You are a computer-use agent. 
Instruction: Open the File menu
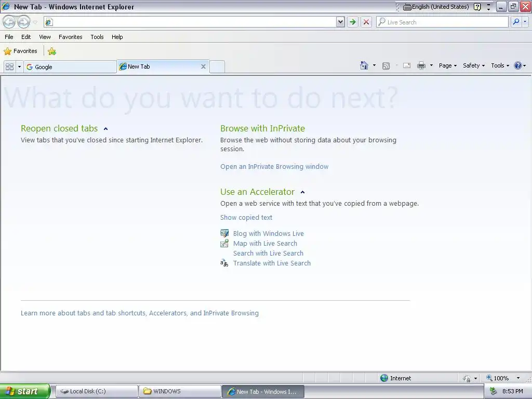coord(9,37)
